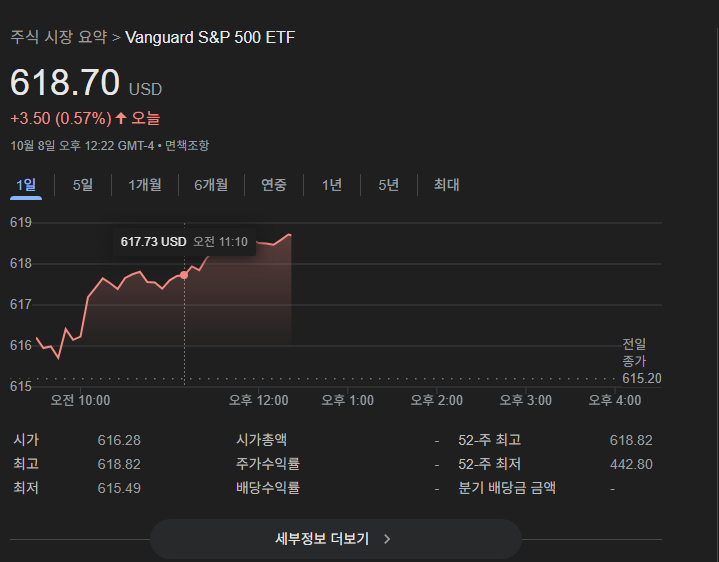Open the 주식 시장 요약 breadcrumb link
The height and width of the screenshot is (562, 719).
pyautogui.click(x=59, y=37)
